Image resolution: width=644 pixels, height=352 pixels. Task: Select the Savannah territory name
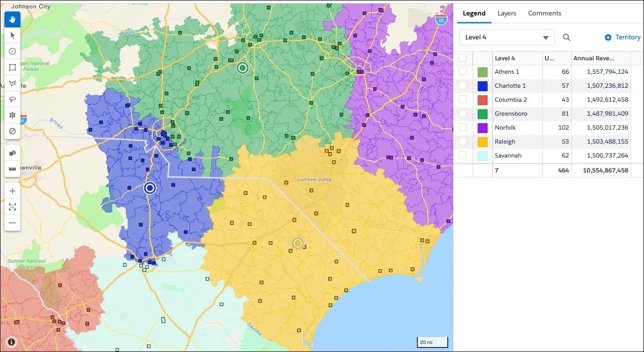[508, 156]
